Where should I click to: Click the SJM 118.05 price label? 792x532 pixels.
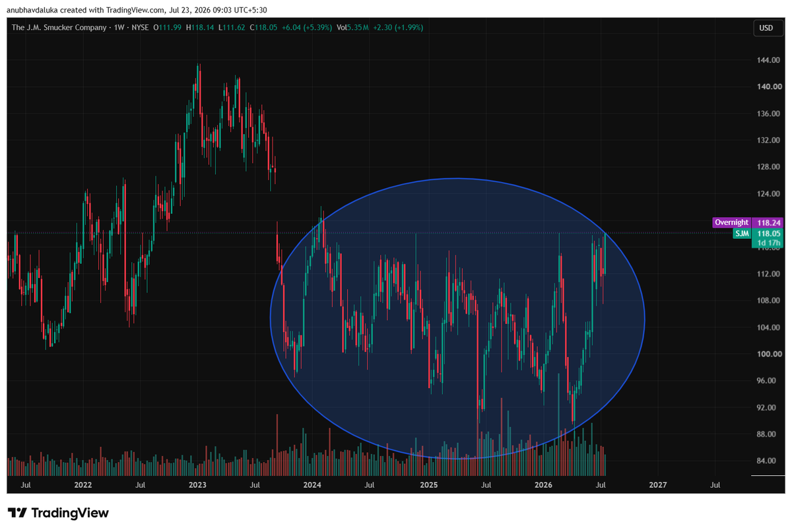tap(759, 233)
